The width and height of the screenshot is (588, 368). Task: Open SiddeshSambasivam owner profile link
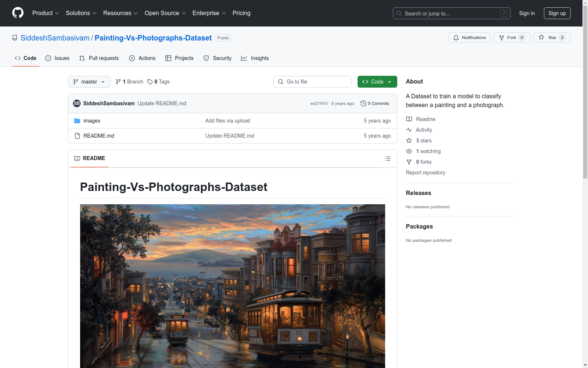click(x=55, y=38)
